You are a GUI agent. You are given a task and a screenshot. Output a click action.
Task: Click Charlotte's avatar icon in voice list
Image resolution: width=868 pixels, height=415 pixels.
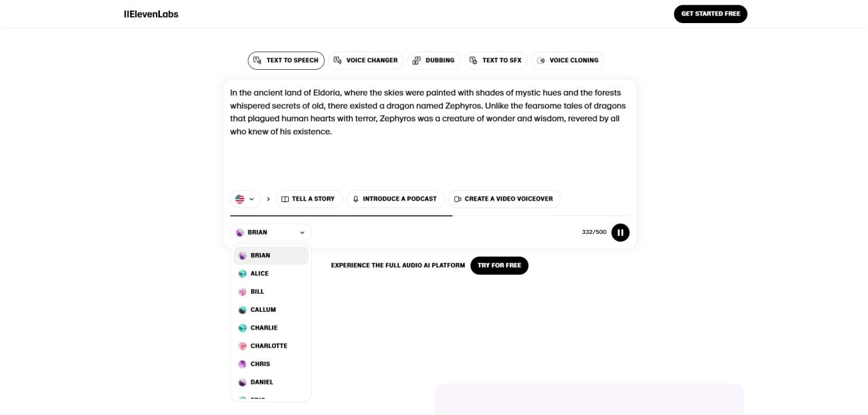(242, 346)
